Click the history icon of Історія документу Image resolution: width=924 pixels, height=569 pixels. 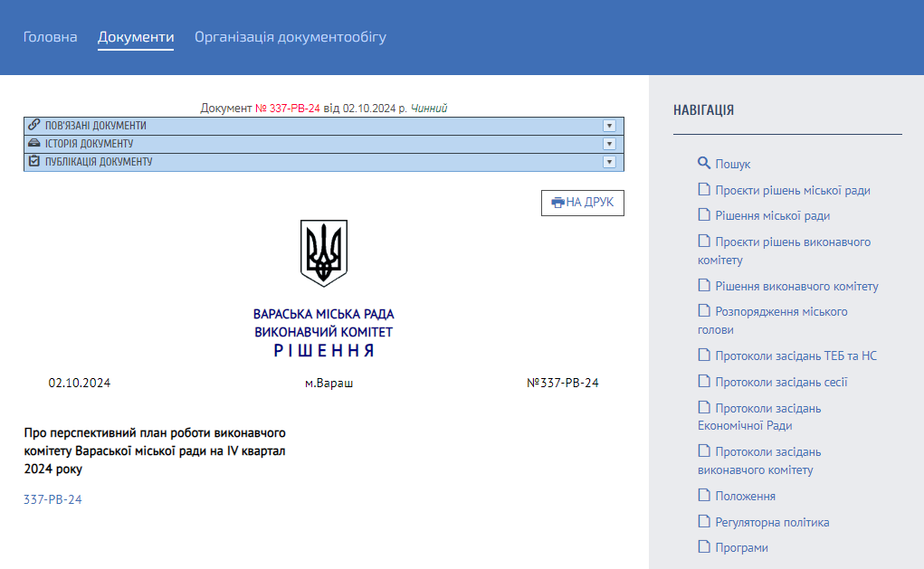34,143
